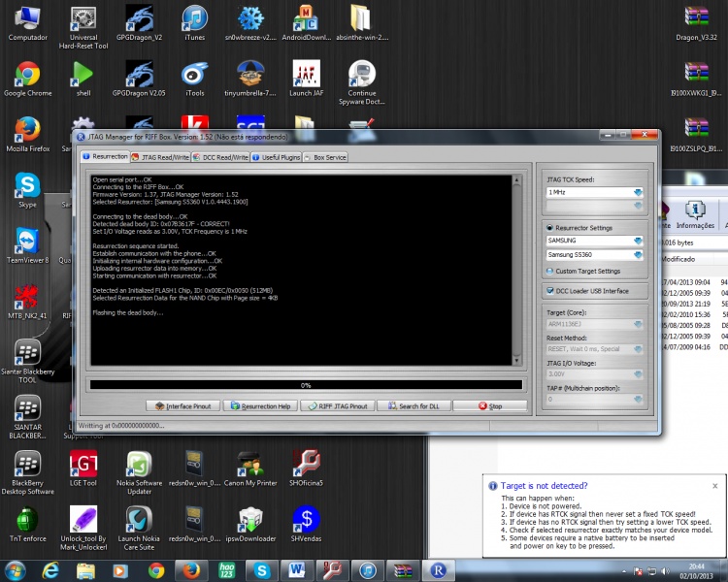Open Dragon_V3.32 archive icon

[696, 23]
